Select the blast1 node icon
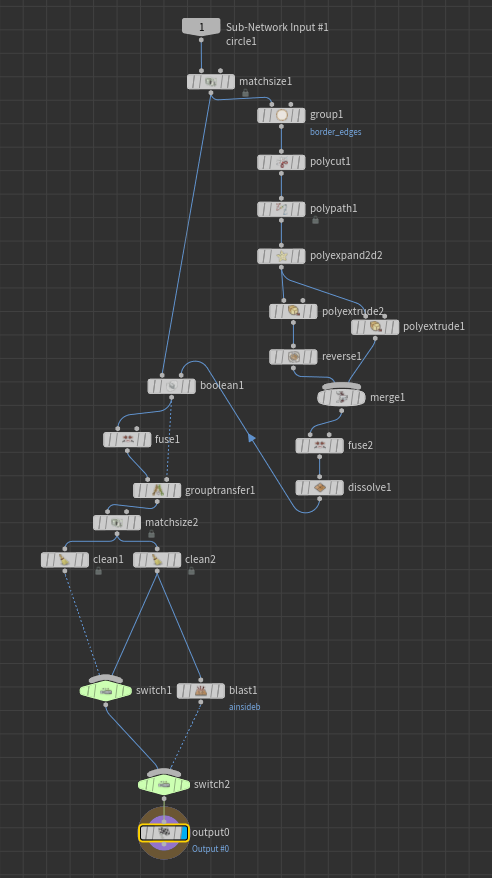Image resolution: width=492 pixels, height=878 pixels. click(201, 691)
